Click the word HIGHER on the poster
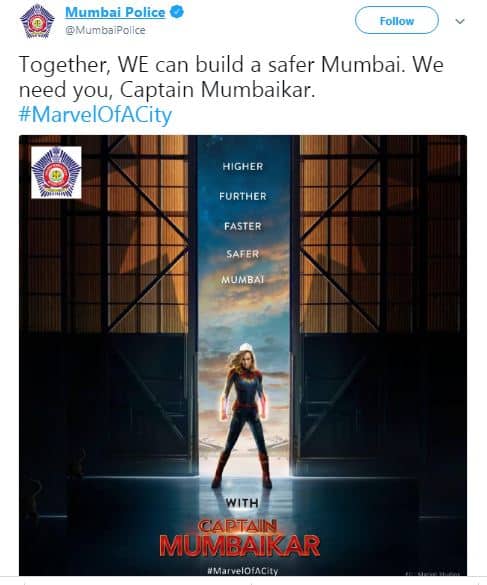 coord(243,166)
